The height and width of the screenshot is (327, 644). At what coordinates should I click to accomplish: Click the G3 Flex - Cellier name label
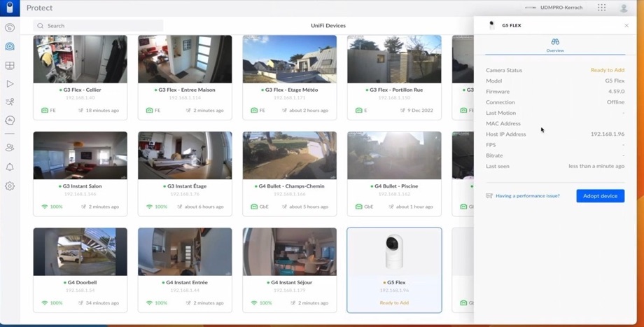click(82, 90)
